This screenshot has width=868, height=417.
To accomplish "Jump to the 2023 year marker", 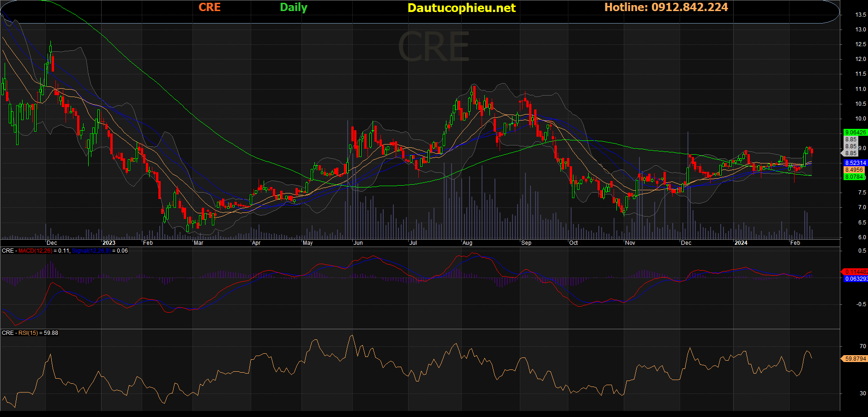I will (x=109, y=243).
